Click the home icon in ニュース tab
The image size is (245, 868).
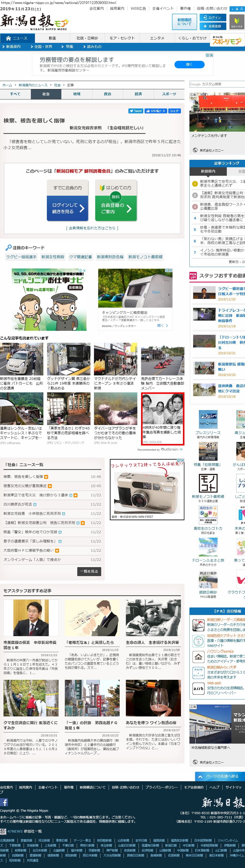(x=8, y=38)
